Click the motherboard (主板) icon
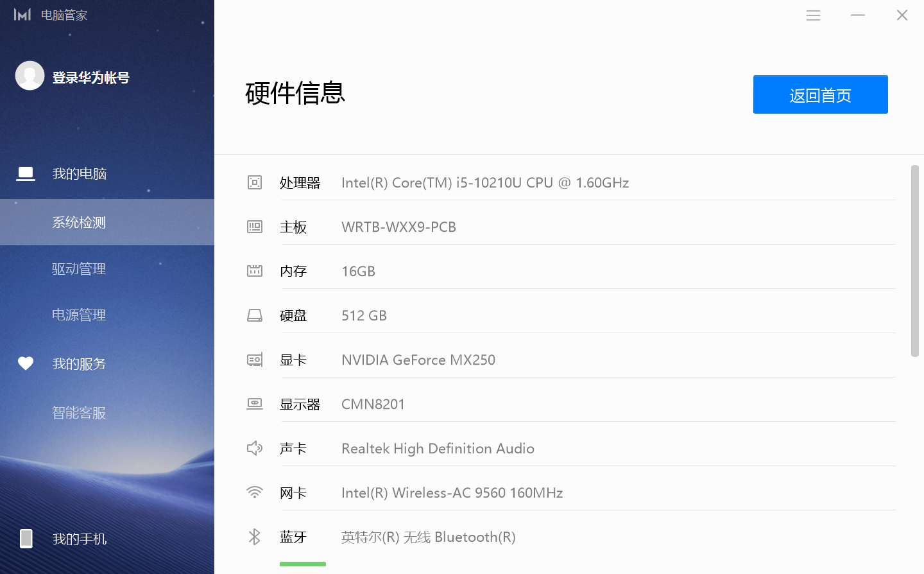Image resolution: width=924 pixels, height=574 pixels. 255,227
